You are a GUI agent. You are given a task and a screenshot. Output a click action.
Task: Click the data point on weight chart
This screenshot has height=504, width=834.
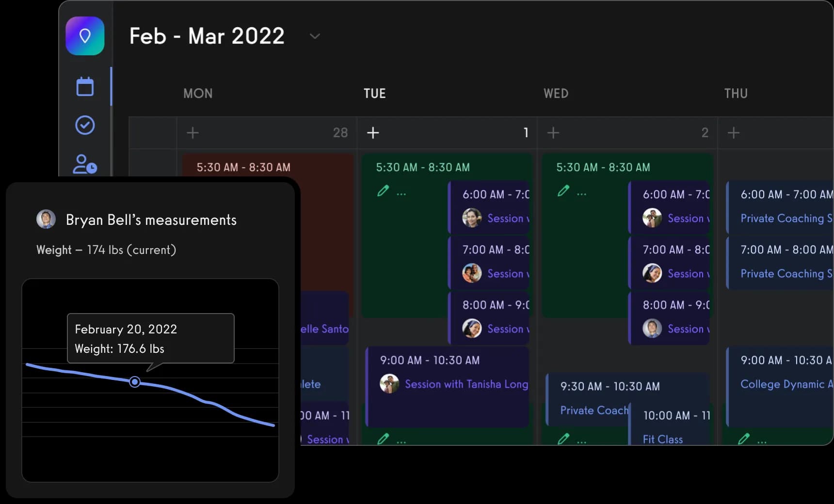click(135, 382)
